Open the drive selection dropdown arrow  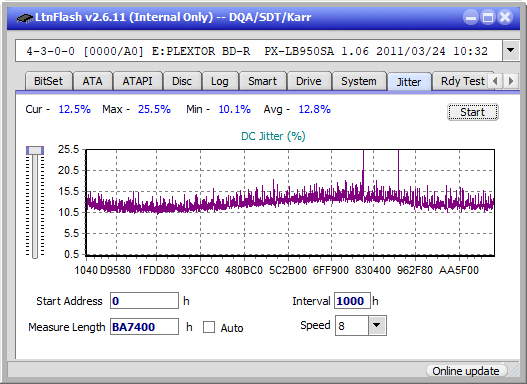511,51
